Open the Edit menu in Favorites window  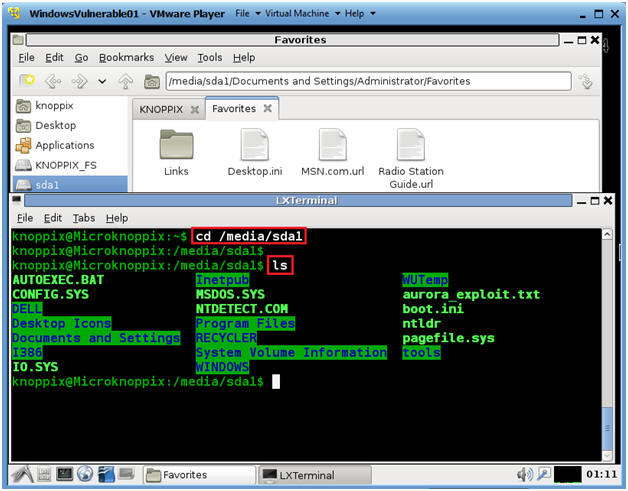tap(54, 58)
